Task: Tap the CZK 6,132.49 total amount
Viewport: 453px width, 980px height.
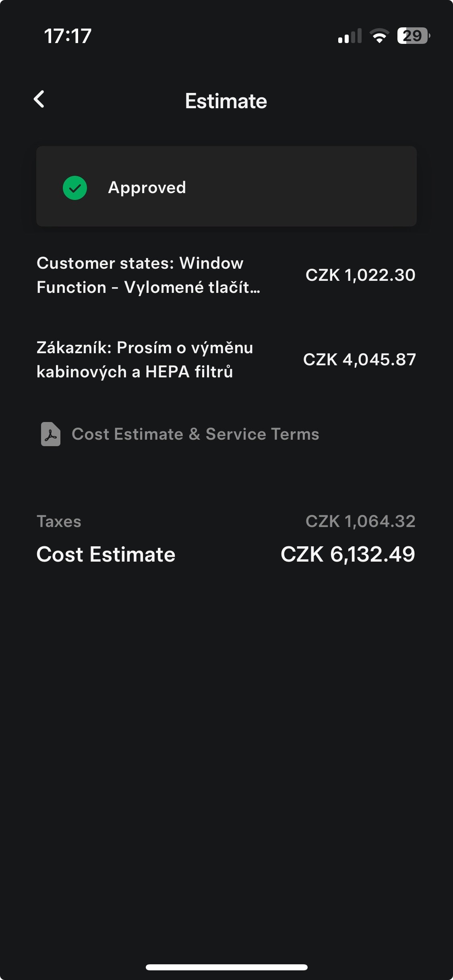Action: click(x=348, y=554)
